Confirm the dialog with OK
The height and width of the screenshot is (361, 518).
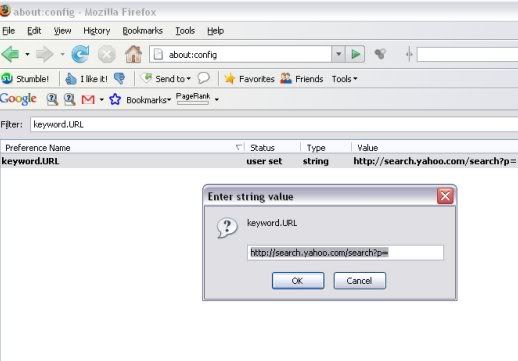(298, 281)
